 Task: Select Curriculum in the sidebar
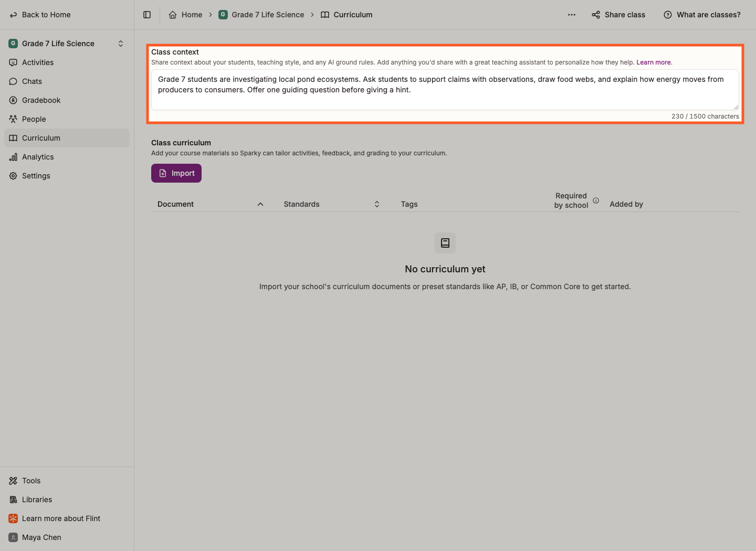click(67, 138)
